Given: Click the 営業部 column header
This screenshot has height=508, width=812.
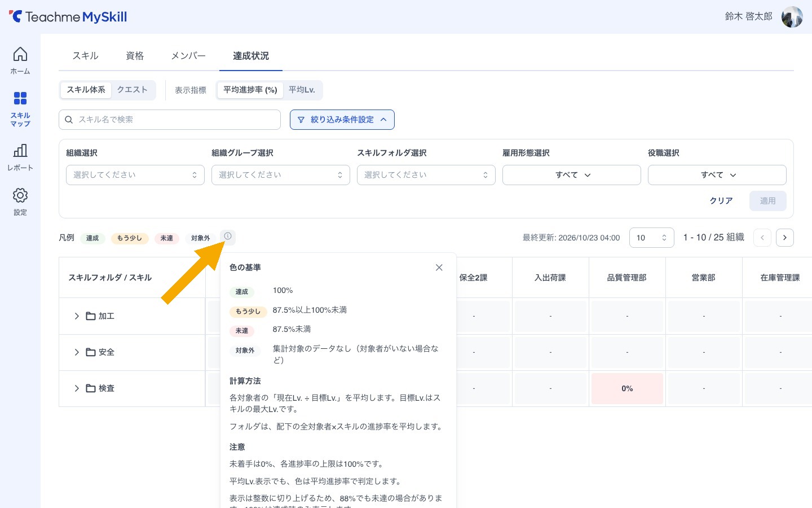Looking at the screenshot, I should tap(704, 278).
